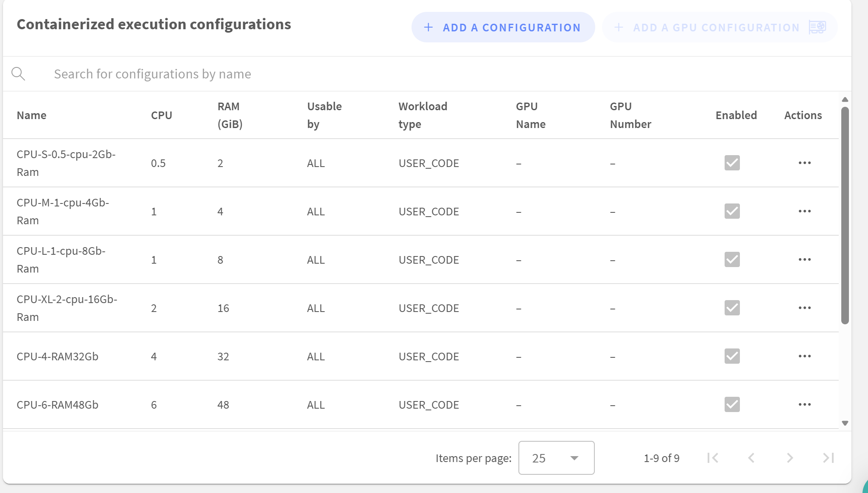Click the search magnifier icon

pyautogui.click(x=18, y=74)
